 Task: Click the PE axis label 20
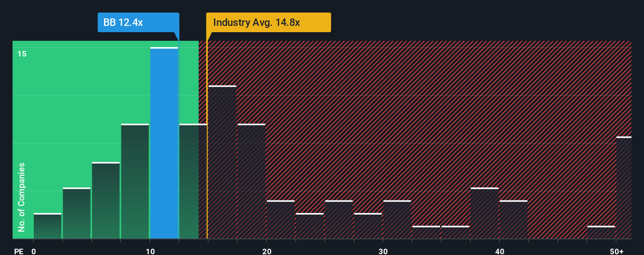tap(267, 251)
